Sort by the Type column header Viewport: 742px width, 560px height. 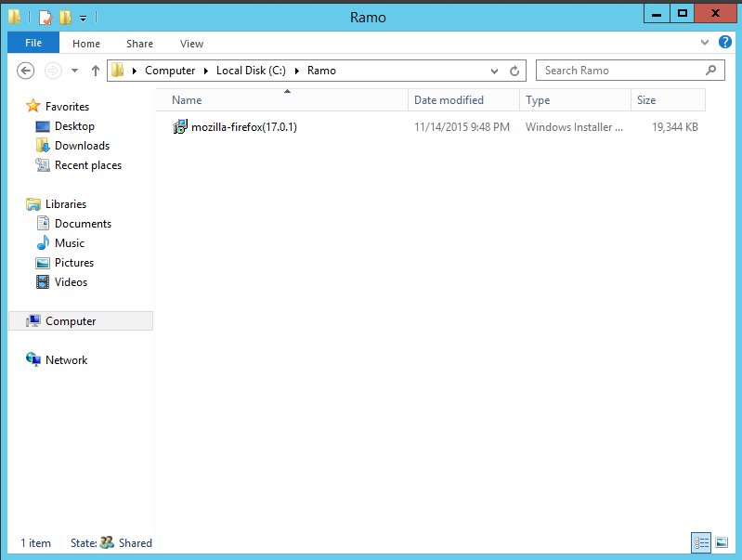[576, 100]
